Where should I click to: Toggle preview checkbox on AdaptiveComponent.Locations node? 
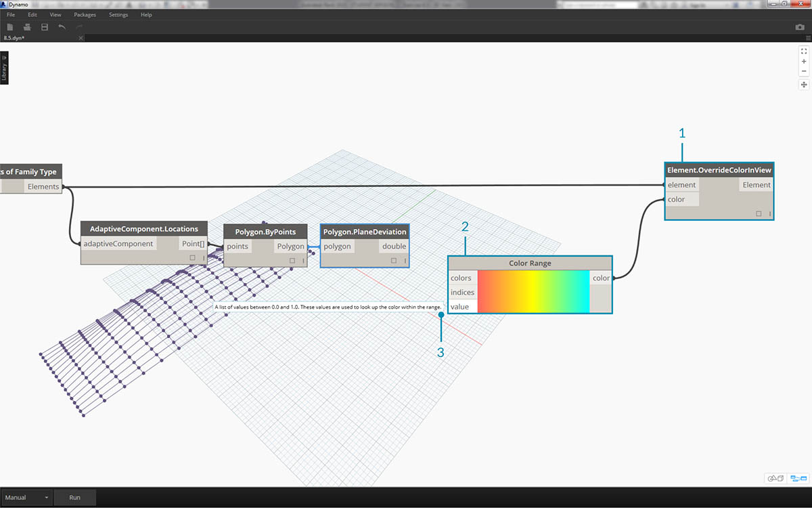pos(193,257)
